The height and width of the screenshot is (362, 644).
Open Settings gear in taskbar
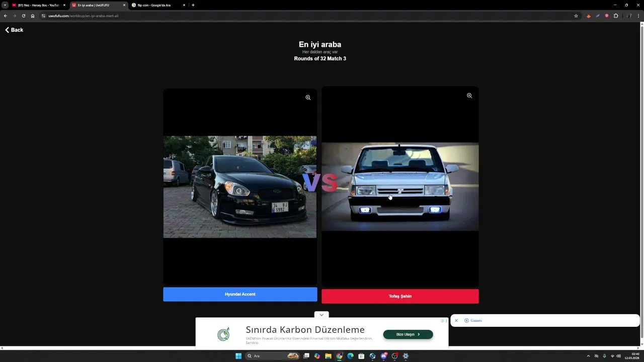click(x=406, y=356)
